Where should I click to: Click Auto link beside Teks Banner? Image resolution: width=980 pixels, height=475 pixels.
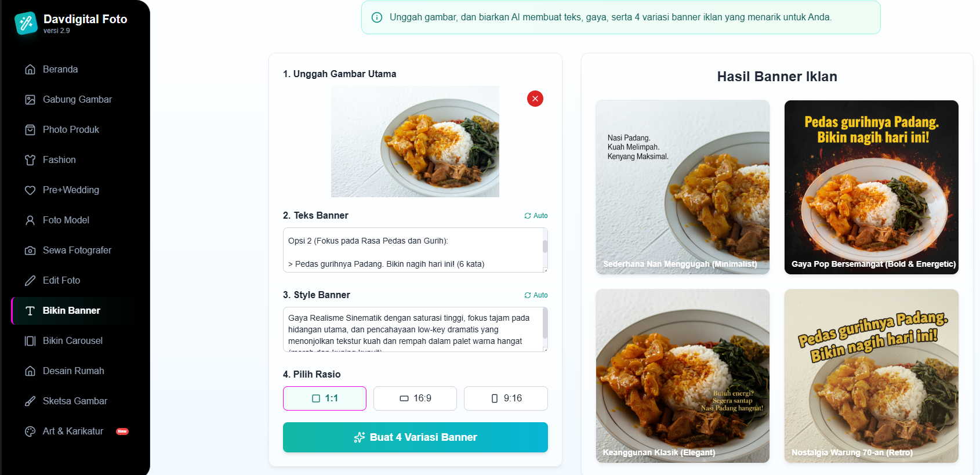tap(536, 216)
